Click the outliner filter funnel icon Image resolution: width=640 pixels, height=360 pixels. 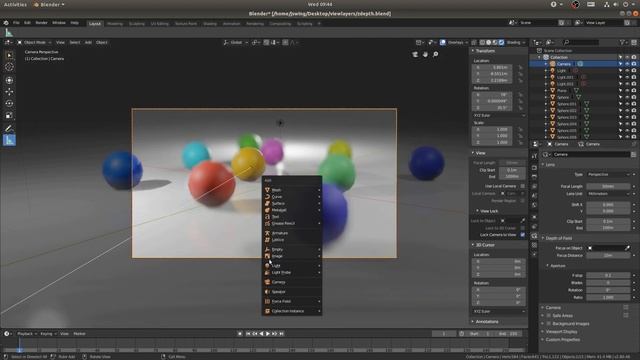click(622, 42)
